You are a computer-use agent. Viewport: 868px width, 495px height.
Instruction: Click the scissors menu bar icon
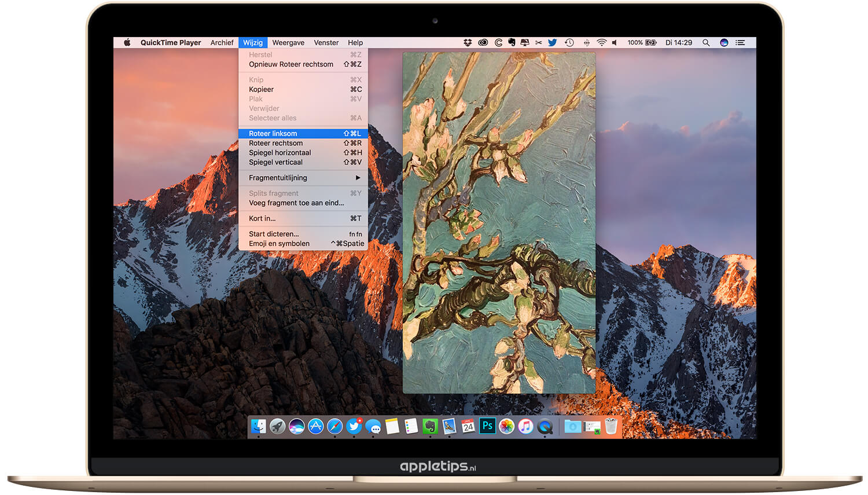click(538, 42)
